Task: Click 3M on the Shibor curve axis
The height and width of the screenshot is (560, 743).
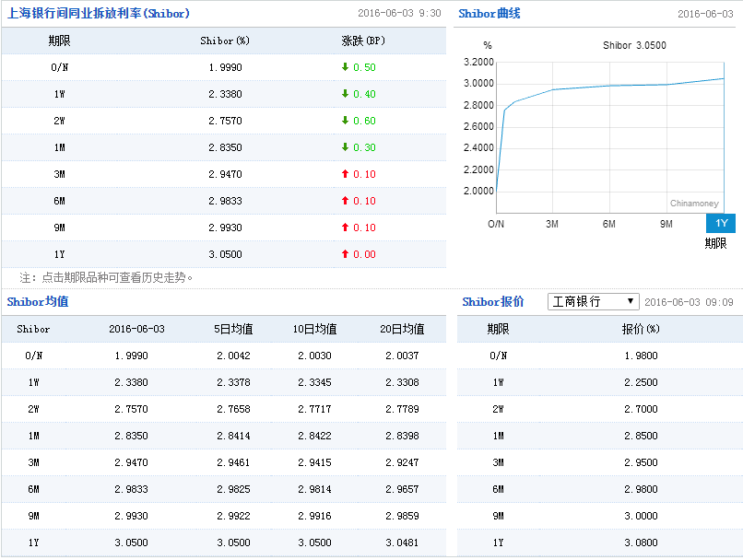Action: [x=552, y=224]
